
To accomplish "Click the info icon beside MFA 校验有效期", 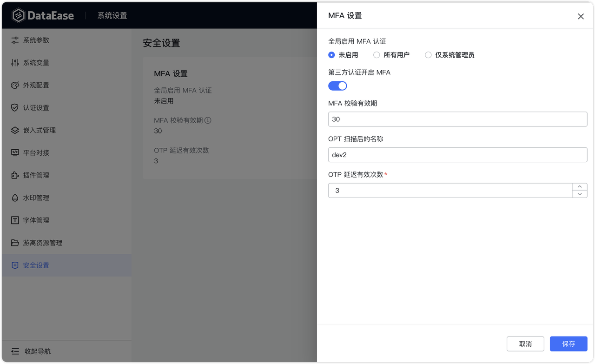I will (208, 120).
